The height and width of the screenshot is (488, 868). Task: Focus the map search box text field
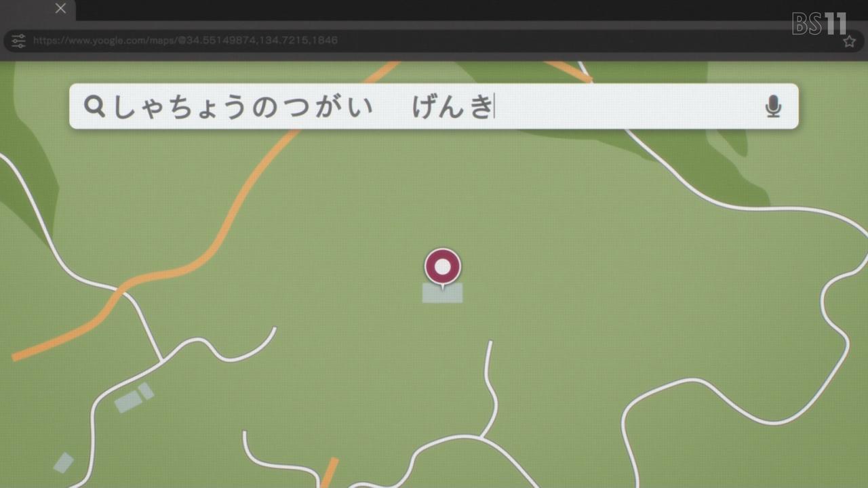434,106
